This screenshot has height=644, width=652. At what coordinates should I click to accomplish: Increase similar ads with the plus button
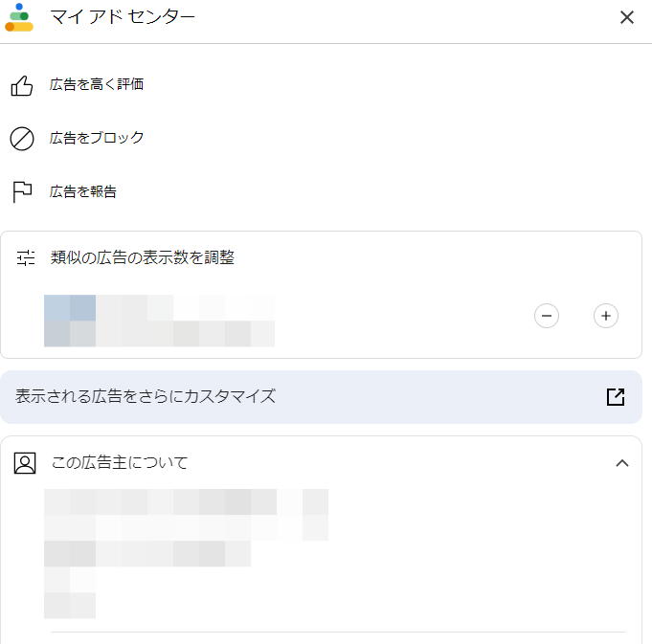pos(606,316)
